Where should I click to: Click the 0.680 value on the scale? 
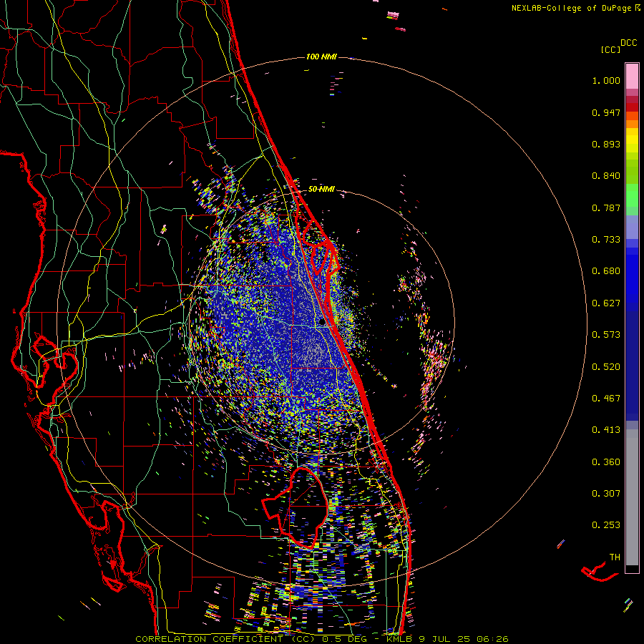606,271
